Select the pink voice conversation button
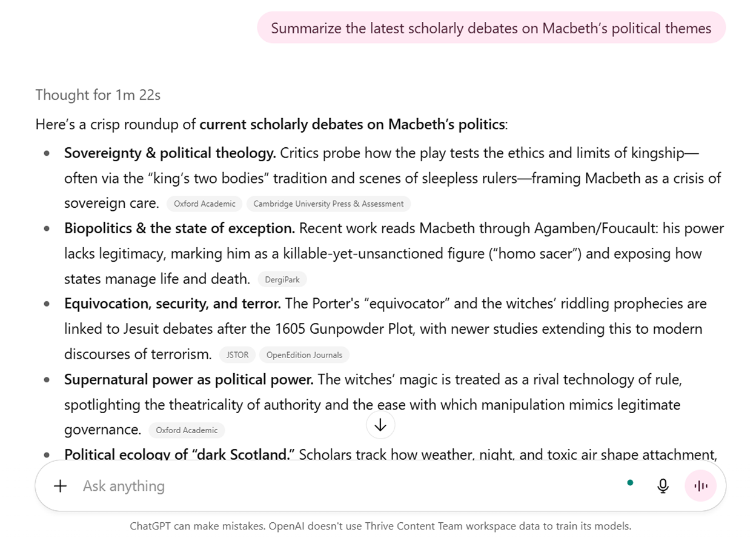 701,485
